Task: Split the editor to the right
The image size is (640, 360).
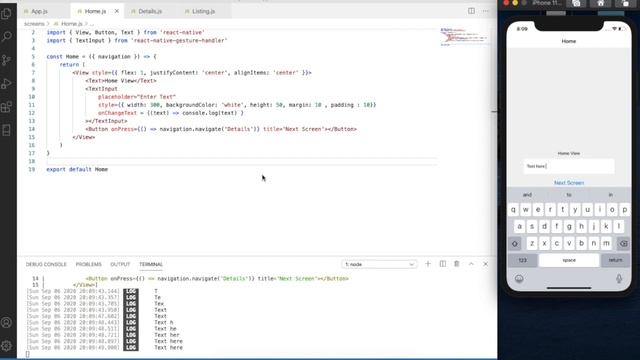Action: (x=471, y=11)
